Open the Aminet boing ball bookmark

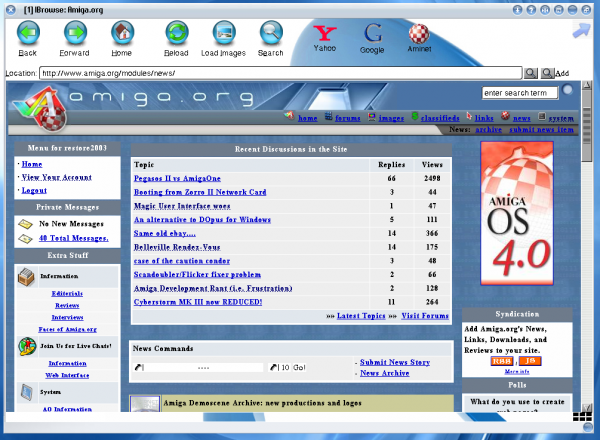(419, 38)
